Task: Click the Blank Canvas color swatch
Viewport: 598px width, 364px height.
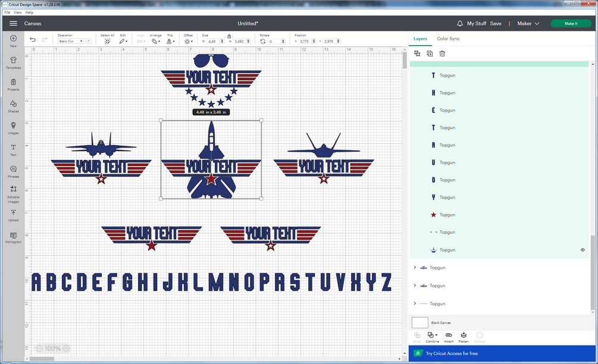Action: (420, 322)
